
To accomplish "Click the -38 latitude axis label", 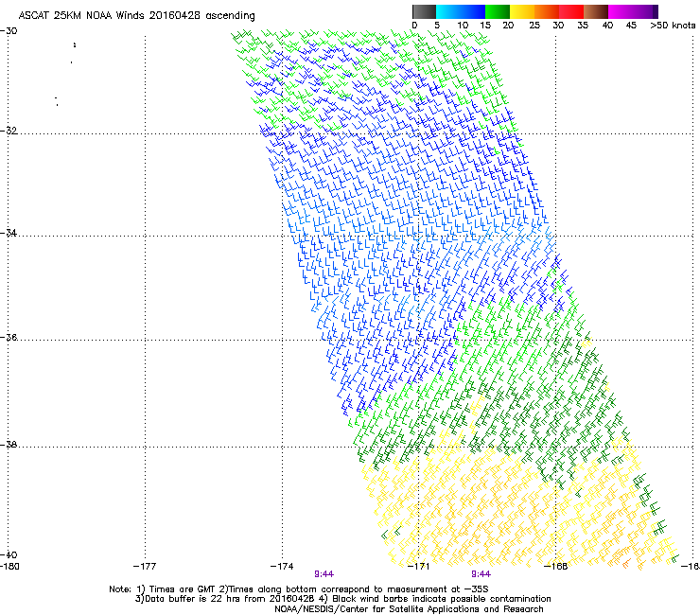I will [9, 445].
